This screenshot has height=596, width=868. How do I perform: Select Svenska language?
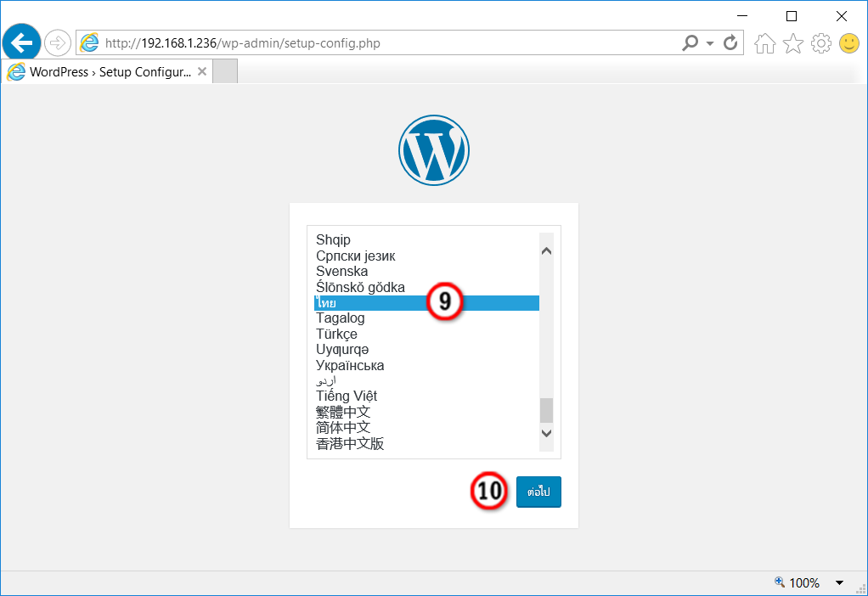point(426,271)
